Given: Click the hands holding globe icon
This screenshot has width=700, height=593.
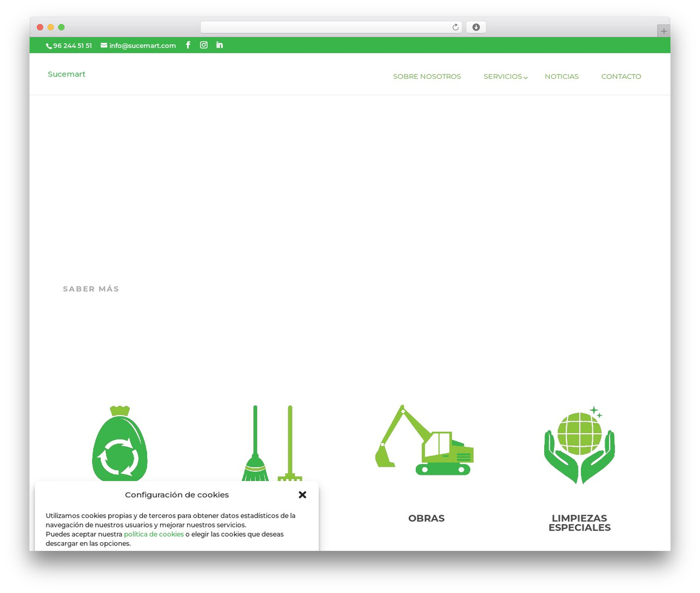Looking at the screenshot, I should pyautogui.click(x=580, y=445).
